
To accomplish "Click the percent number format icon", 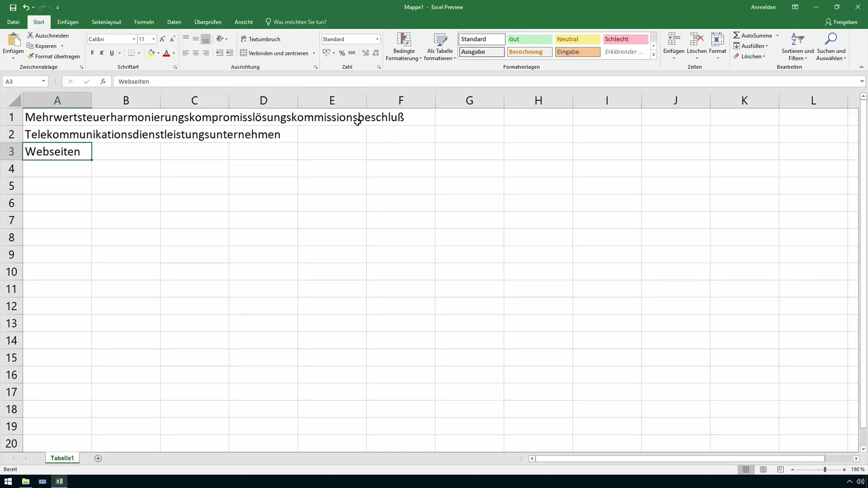I will tap(342, 53).
